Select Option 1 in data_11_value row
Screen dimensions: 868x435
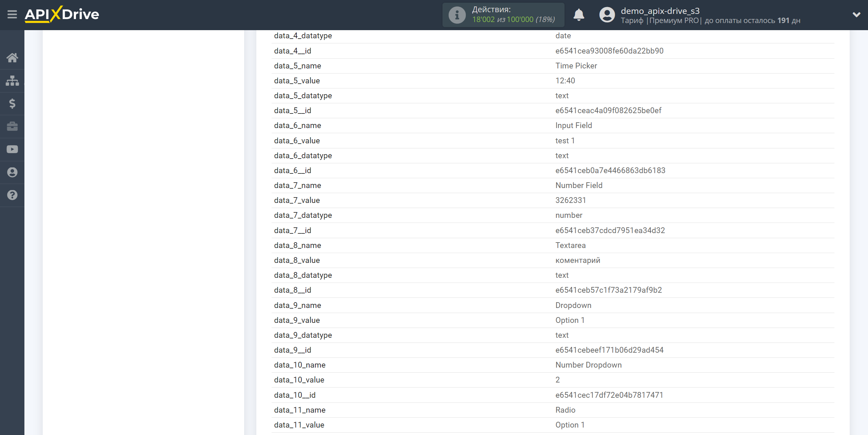570,425
